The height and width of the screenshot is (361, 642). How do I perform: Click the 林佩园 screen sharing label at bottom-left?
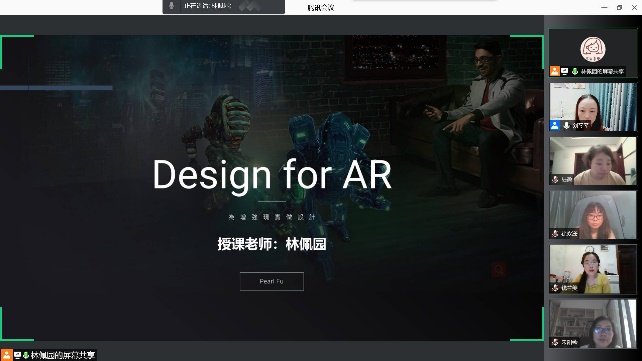pos(63,355)
